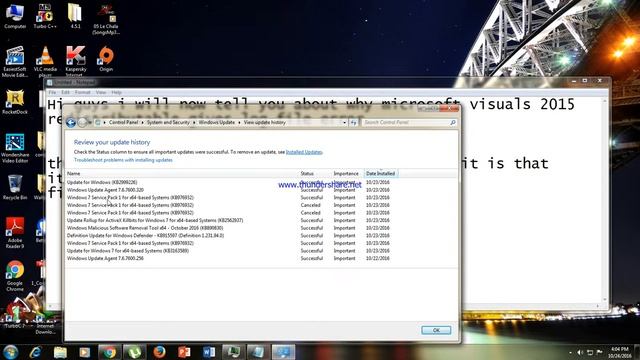Open Internet Explorer from the taskbar
The image size is (640, 360).
coord(36,352)
